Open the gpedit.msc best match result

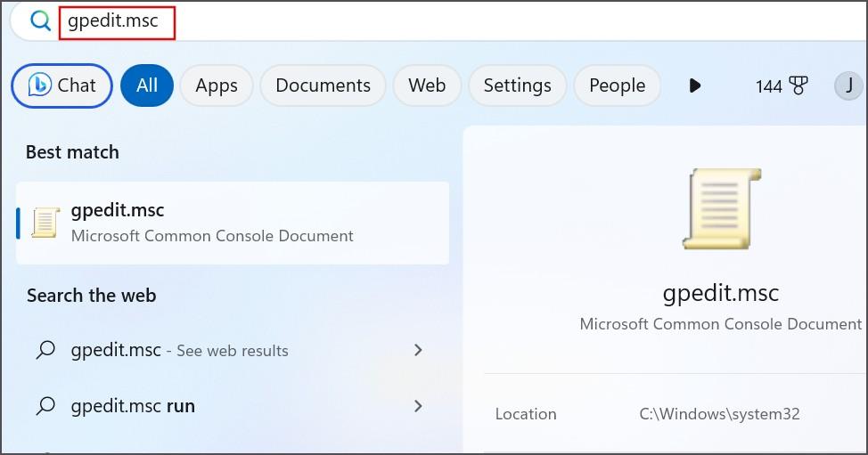pos(233,223)
